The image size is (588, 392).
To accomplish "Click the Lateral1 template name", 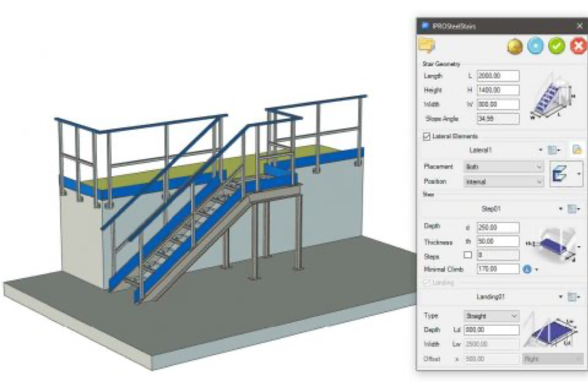I will tap(481, 150).
